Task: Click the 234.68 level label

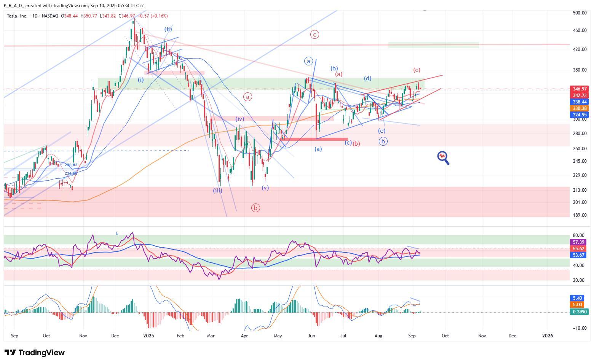Action: point(71,173)
